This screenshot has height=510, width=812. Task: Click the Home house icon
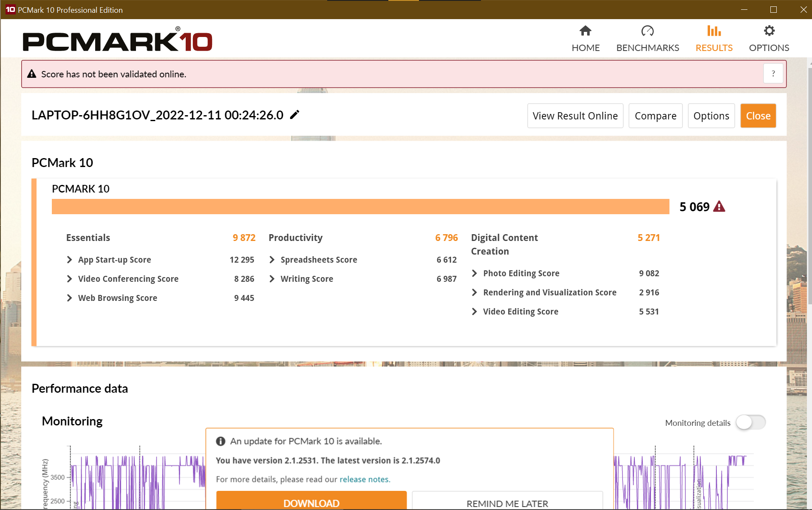tap(585, 31)
